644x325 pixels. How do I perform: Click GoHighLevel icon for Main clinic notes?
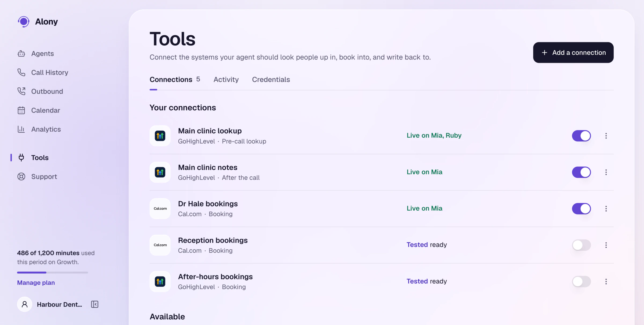point(160,172)
